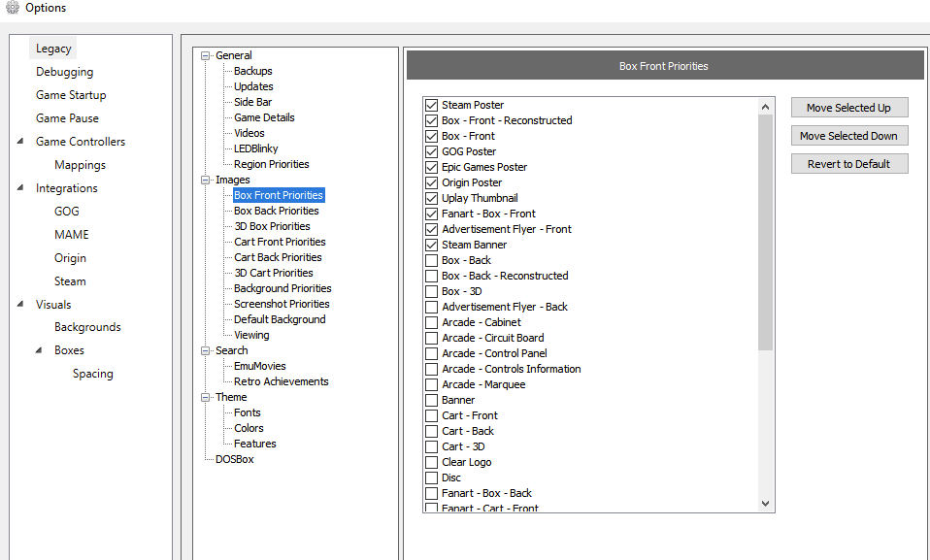Collapse the Integrations sidebar group

click(x=20, y=187)
